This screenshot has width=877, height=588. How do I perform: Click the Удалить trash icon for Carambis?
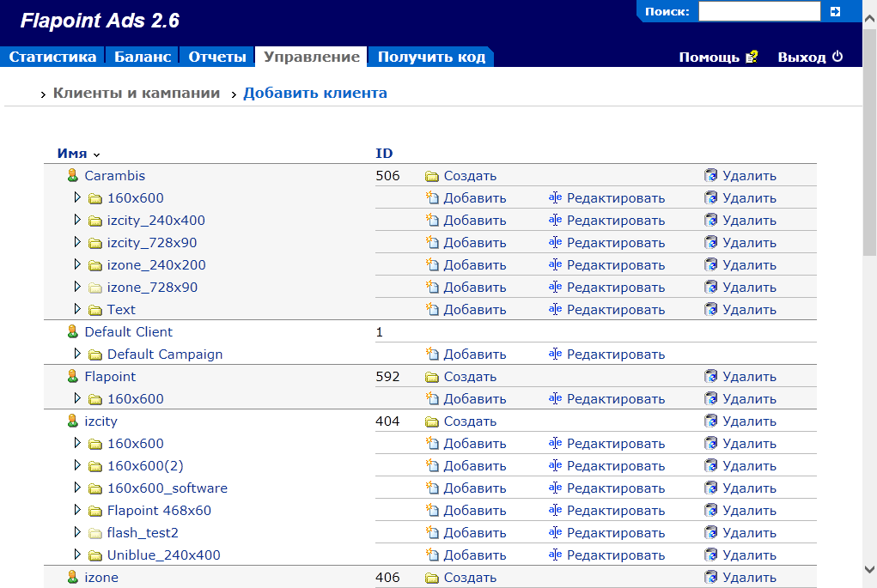coord(711,175)
